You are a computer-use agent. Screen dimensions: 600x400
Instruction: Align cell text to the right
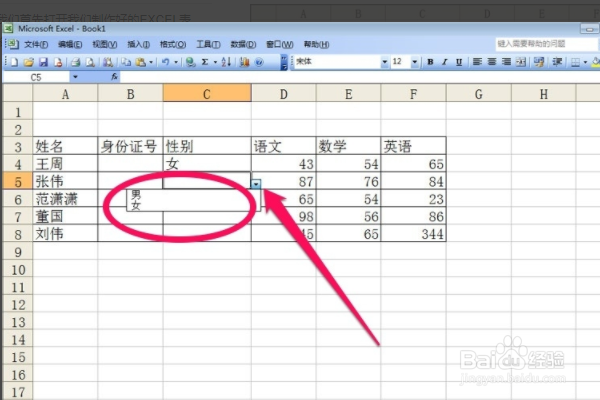506,62
